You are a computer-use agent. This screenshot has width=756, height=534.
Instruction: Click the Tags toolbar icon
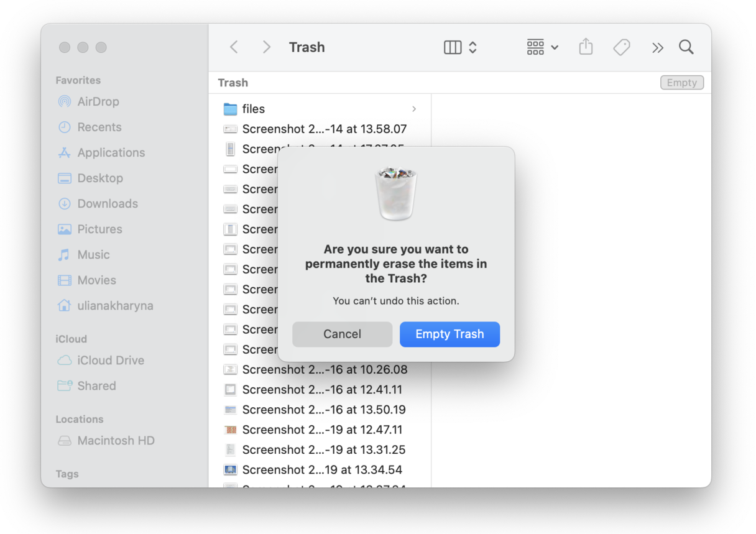point(622,47)
